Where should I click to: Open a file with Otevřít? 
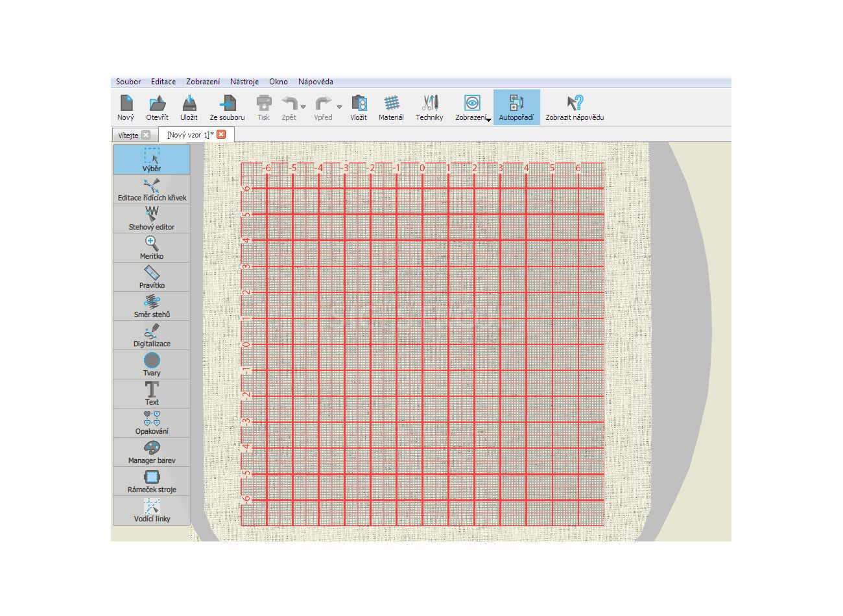(x=157, y=108)
